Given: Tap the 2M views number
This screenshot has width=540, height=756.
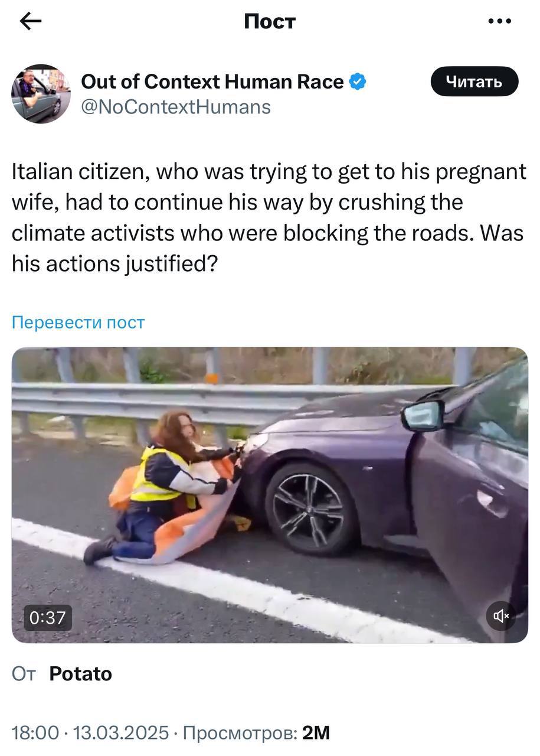Looking at the screenshot, I should pos(316,733).
